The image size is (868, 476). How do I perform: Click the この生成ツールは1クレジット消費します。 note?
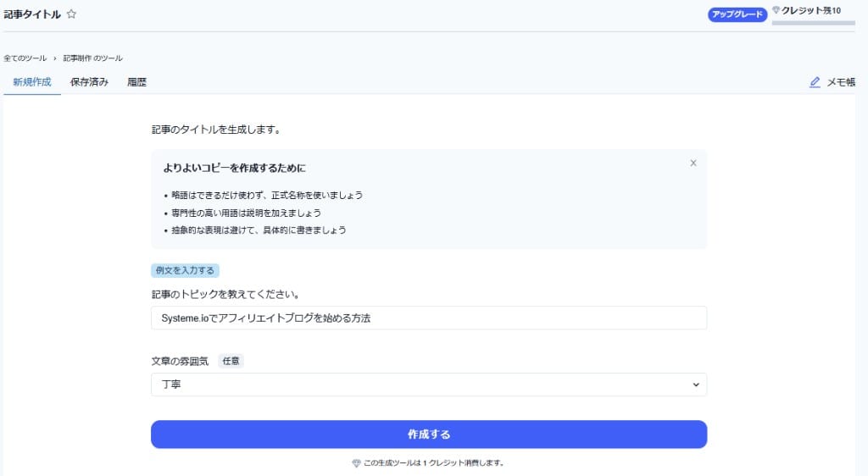[433, 463]
